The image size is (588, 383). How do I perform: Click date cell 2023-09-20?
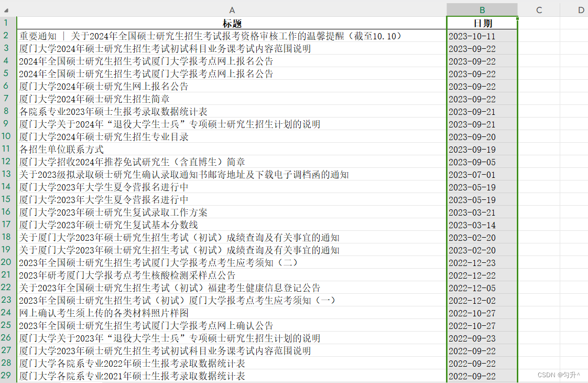(x=482, y=137)
